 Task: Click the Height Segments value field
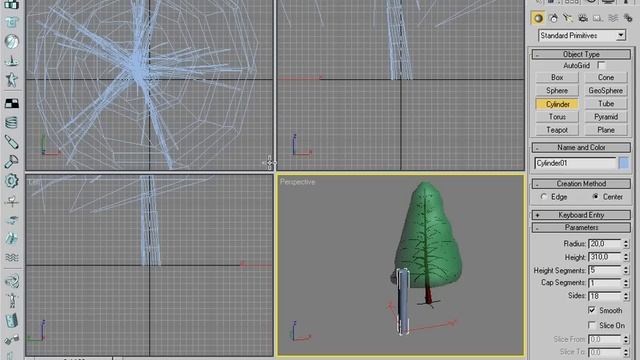coord(605,270)
